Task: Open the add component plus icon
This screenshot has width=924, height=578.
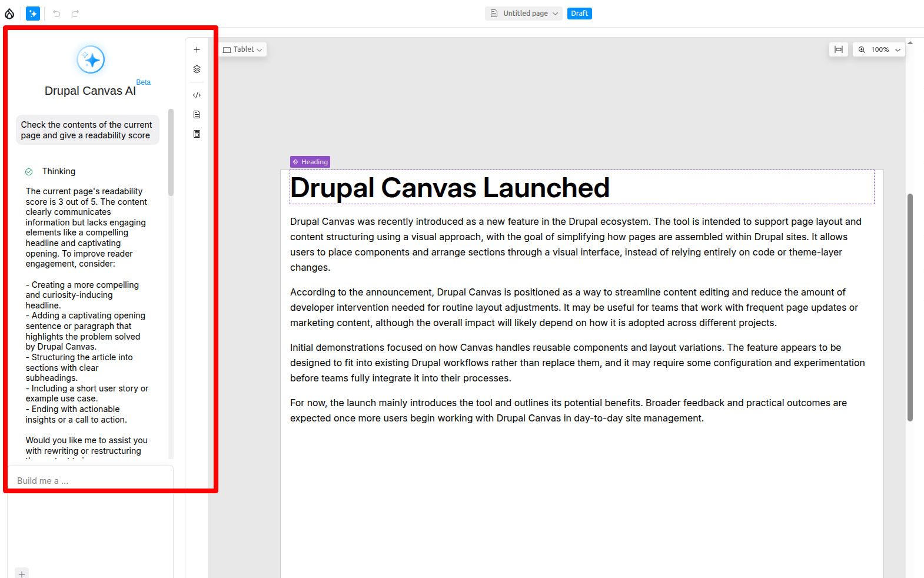Action: pyautogui.click(x=197, y=50)
